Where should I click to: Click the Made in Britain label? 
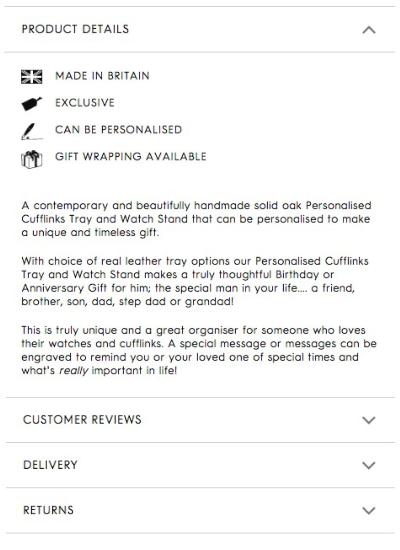[102, 76]
